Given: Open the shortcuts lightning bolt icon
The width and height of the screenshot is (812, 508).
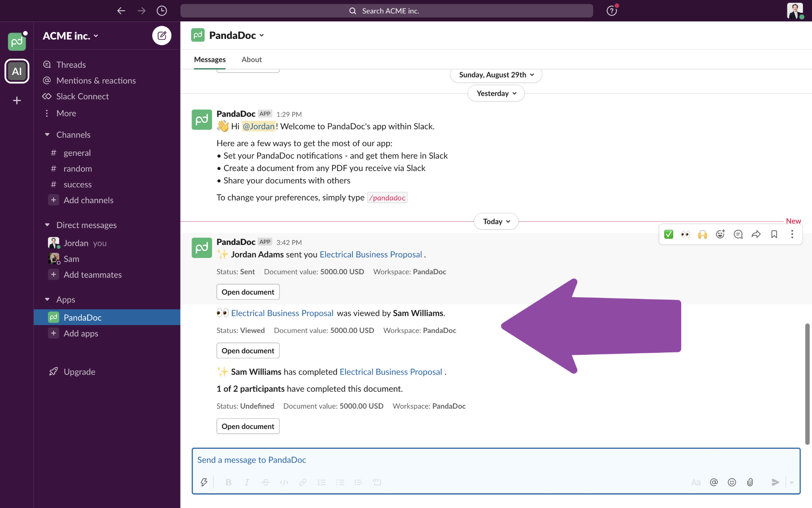Looking at the screenshot, I should pos(204,482).
